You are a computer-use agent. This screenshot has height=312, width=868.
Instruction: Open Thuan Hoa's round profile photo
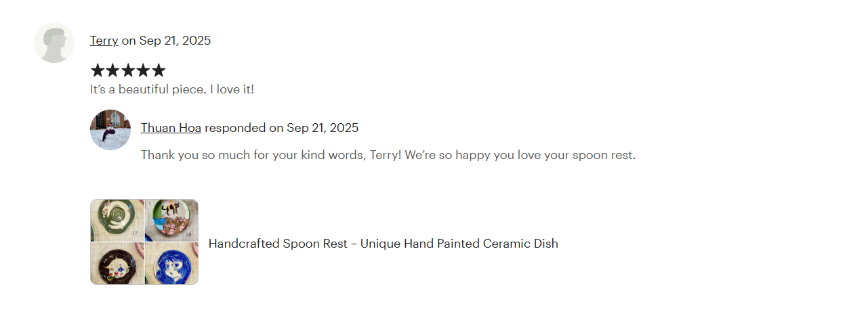pyautogui.click(x=110, y=130)
